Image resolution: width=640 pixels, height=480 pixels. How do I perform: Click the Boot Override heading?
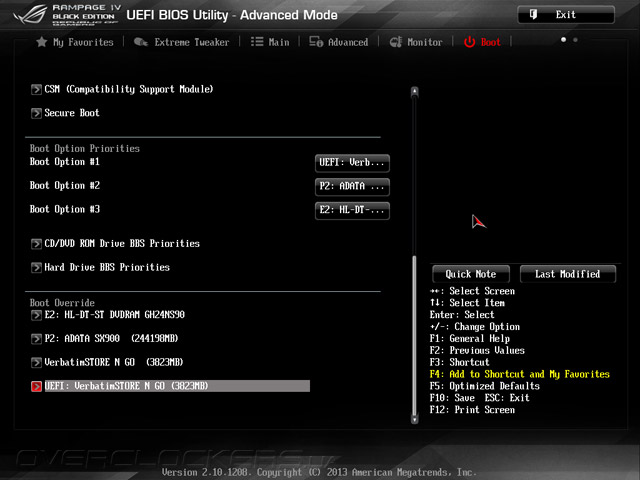[62, 303]
